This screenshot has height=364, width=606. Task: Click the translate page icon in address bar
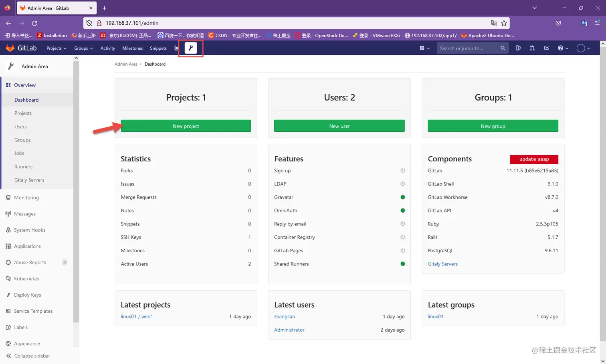tap(494, 23)
